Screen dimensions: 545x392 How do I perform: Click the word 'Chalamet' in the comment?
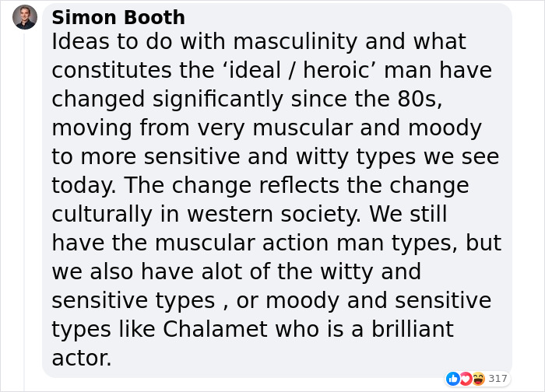pyautogui.click(x=216, y=329)
